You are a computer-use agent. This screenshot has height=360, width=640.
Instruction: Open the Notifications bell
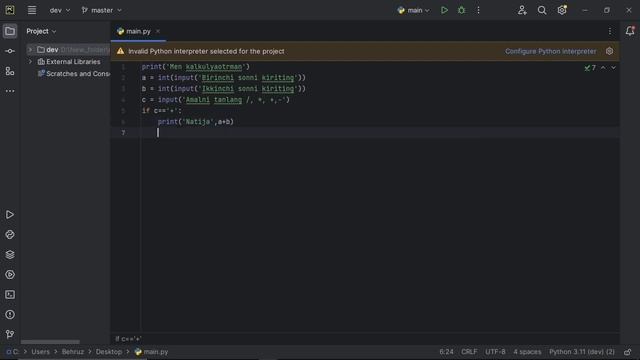tap(630, 31)
